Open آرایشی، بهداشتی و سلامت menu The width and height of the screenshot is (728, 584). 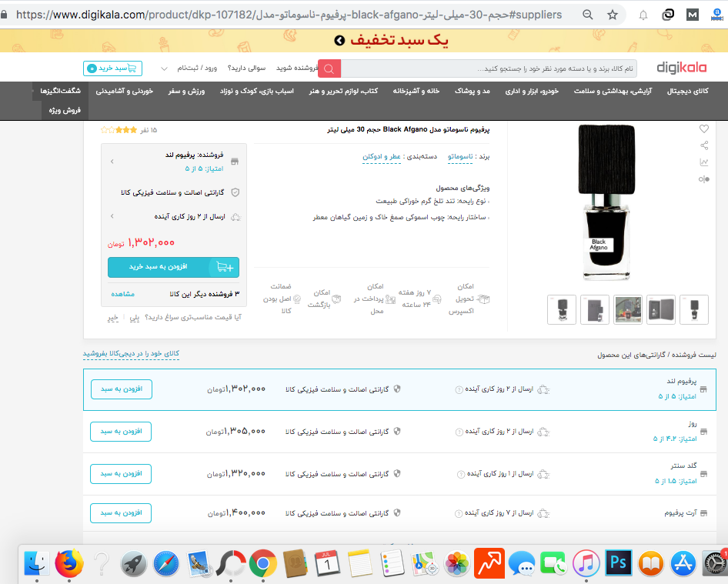[x=613, y=91]
